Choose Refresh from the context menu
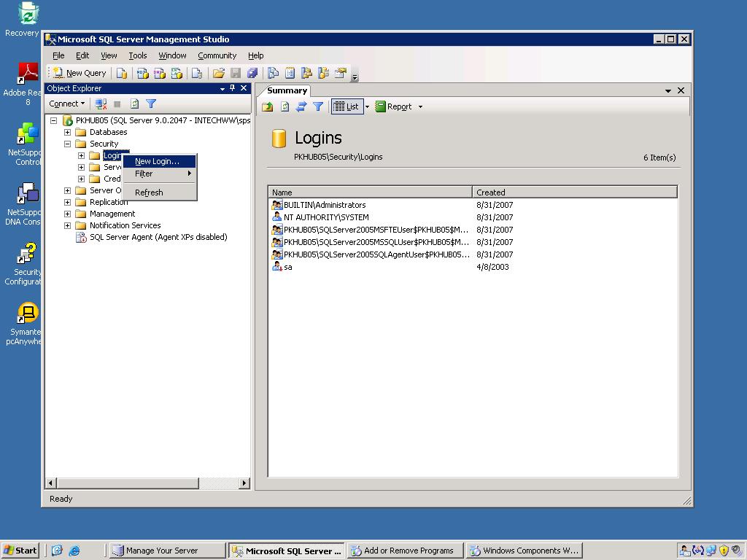 click(x=160, y=192)
